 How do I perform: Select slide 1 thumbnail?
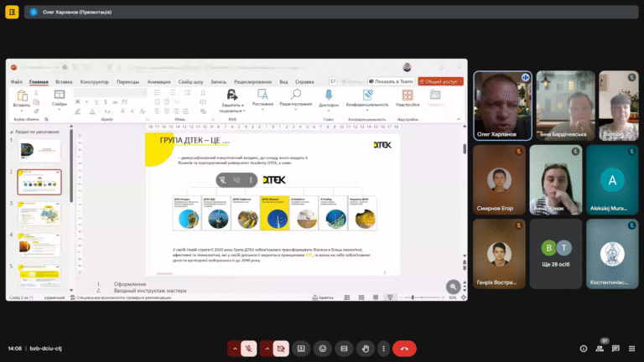[39, 150]
